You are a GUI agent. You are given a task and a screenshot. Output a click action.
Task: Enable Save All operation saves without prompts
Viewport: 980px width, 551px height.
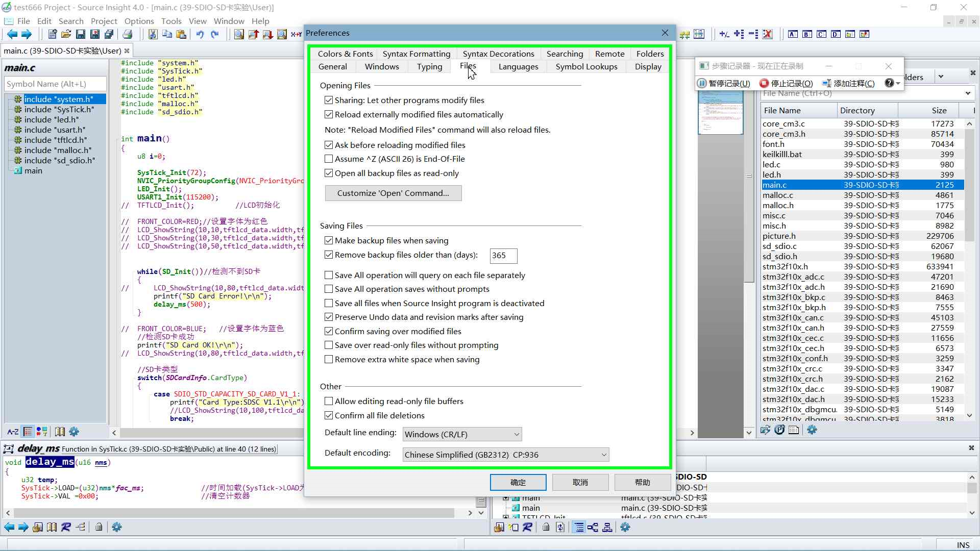329,289
